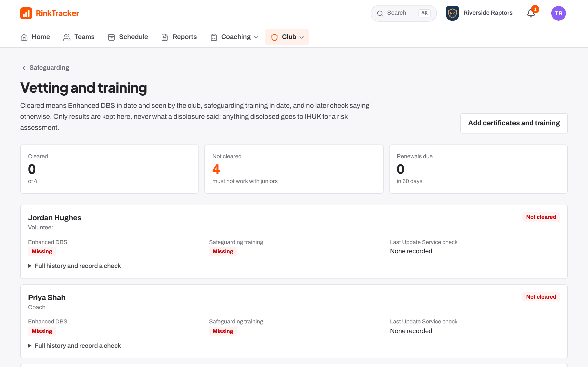588x367 pixels.
Task: Click the RinkTracker logo icon
Action: click(x=26, y=13)
